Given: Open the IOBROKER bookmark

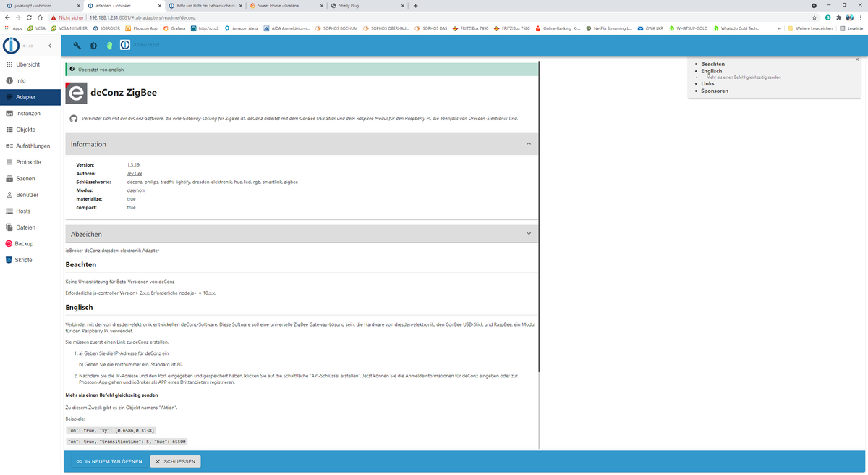Looking at the screenshot, I should point(106,28).
